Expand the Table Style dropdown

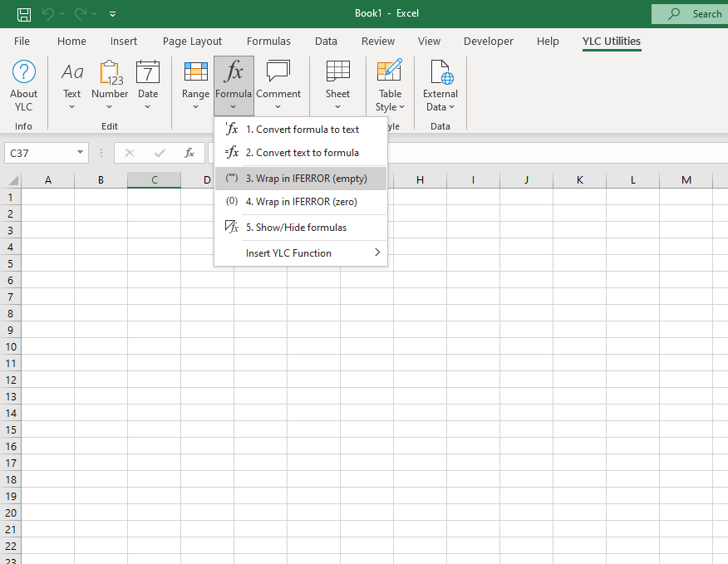390,106
